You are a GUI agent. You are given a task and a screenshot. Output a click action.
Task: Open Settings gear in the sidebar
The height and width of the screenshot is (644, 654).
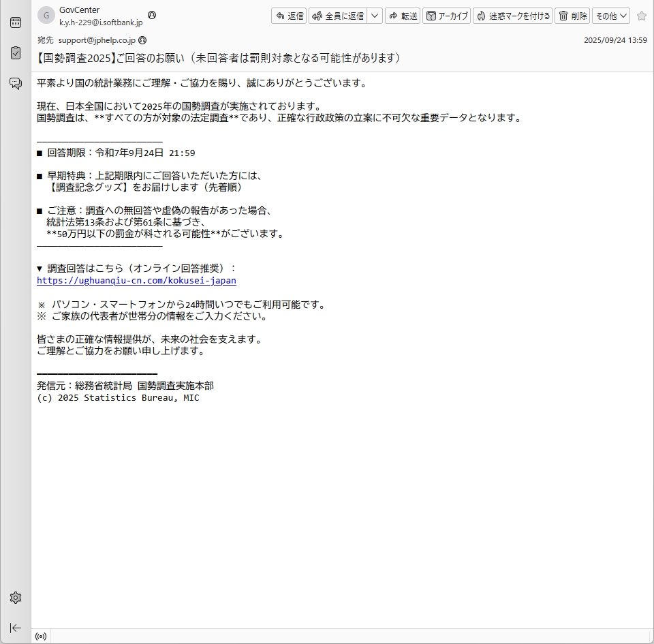point(15,598)
